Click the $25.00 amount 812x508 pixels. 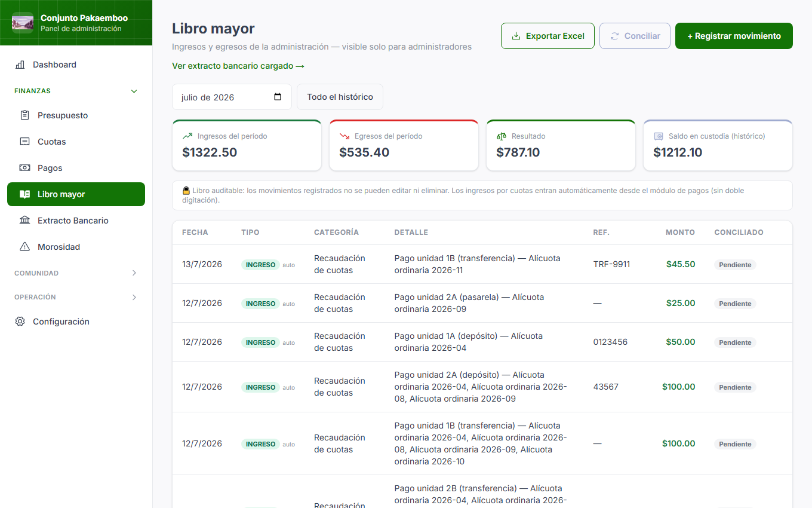(681, 303)
